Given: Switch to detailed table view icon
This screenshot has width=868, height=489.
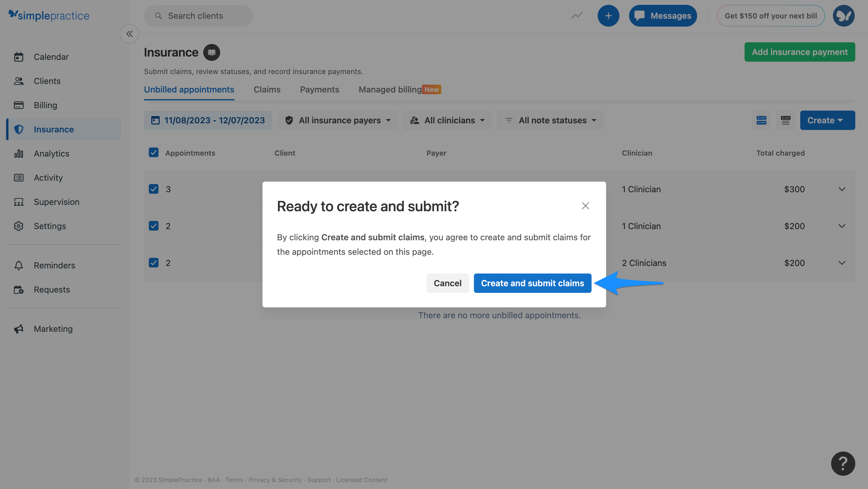Looking at the screenshot, I should [x=785, y=120].
